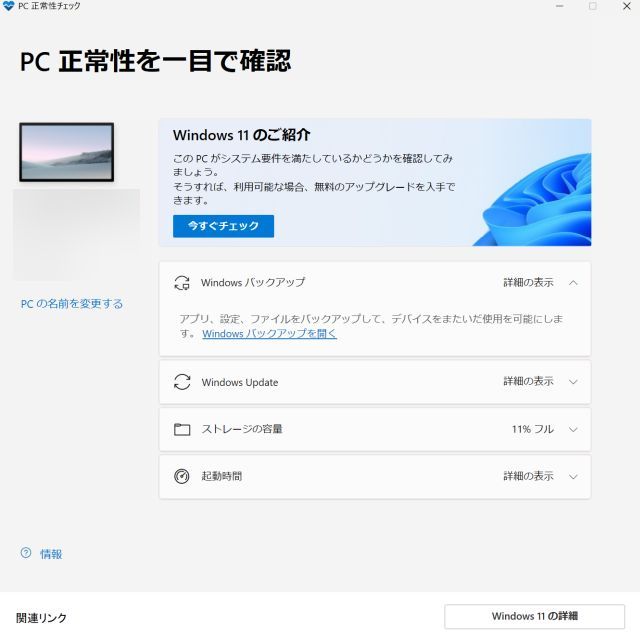Open the Windows バックアップを開く link

point(269,333)
